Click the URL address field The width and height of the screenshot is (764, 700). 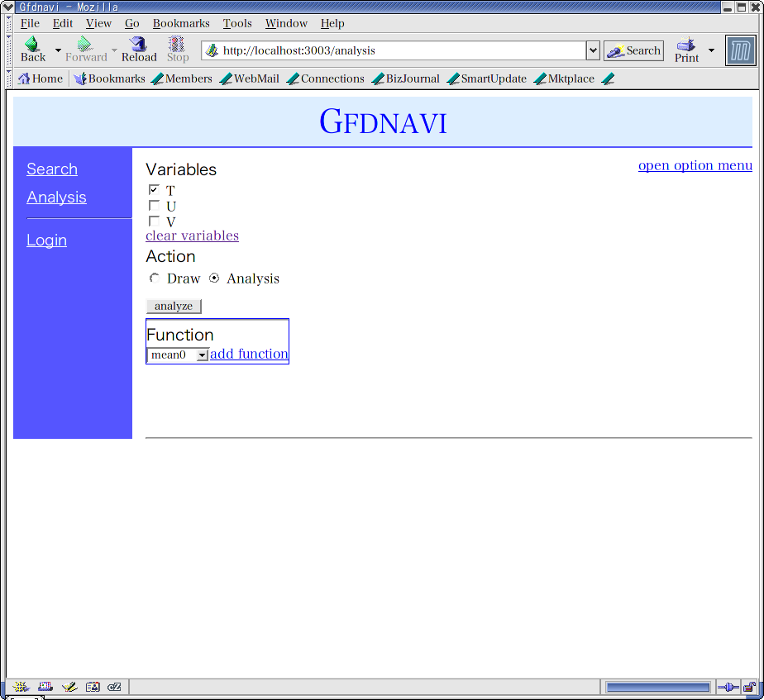(397, 50)
